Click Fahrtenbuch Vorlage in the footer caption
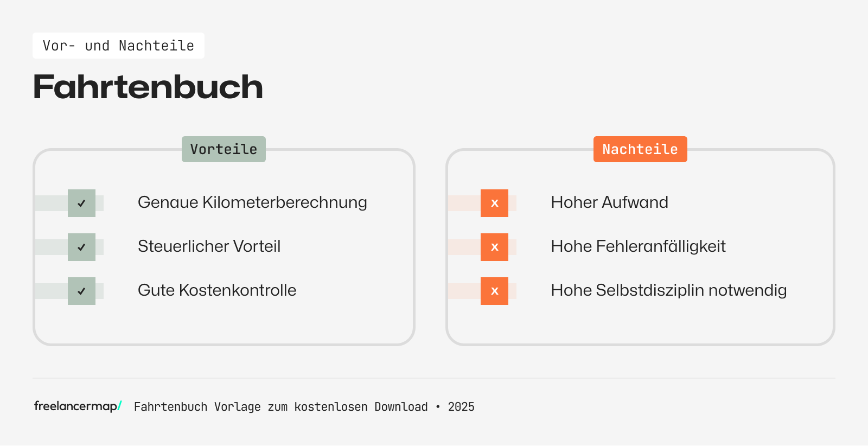The height and width of the screenshot is (446, 868). click(x=197, y=407)
